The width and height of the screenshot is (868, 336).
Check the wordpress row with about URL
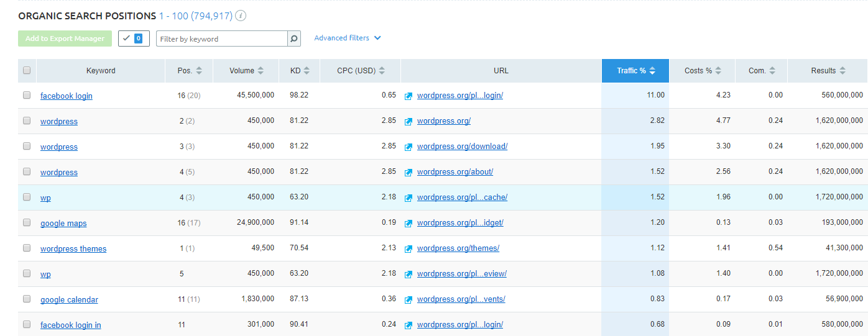27,171
